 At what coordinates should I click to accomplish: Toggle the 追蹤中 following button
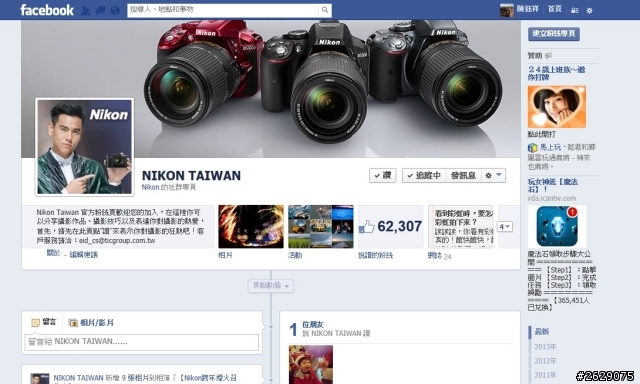pos(424,175)
